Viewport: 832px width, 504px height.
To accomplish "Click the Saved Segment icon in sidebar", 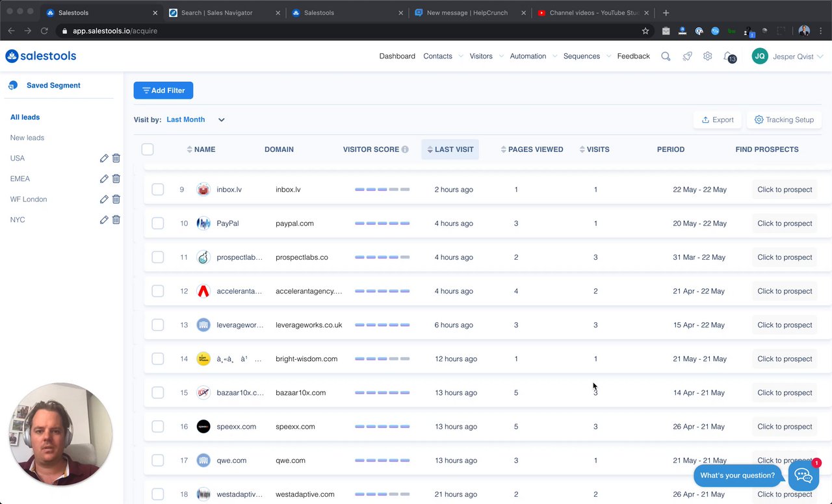I will pyautogui.click(x=13, y=85).
